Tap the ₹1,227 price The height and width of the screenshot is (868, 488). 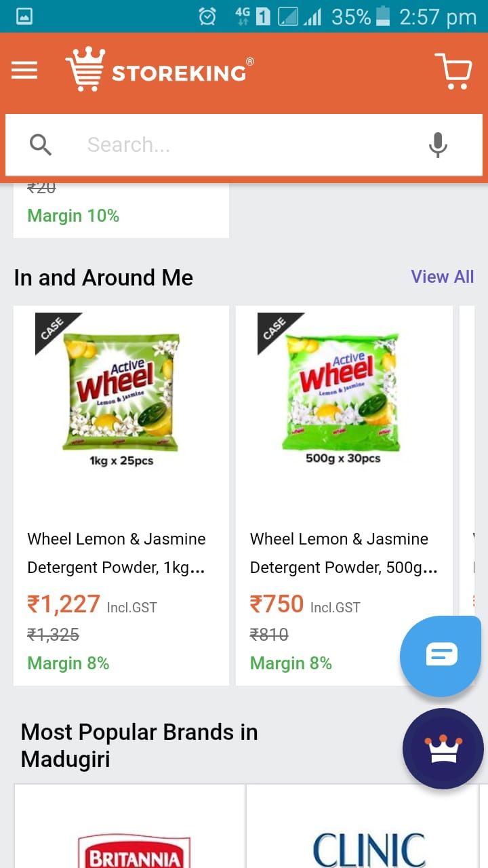[x=64, y=604]
